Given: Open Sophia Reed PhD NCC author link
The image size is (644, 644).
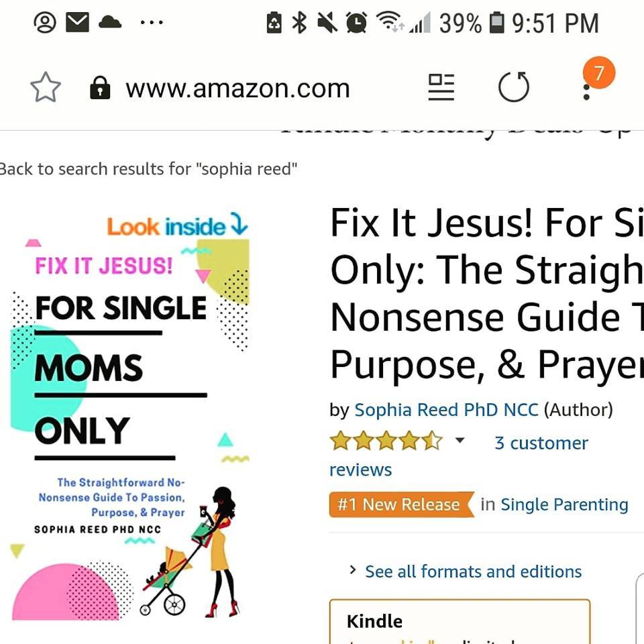Looking at the screenshot, I should pos(446,409).
